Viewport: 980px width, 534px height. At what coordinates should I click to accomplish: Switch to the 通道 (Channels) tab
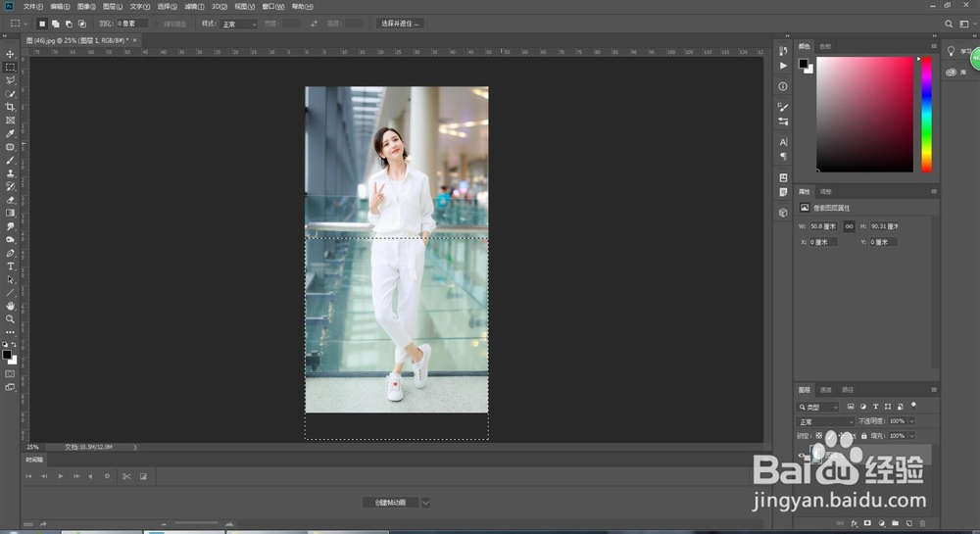click(826, 389)
